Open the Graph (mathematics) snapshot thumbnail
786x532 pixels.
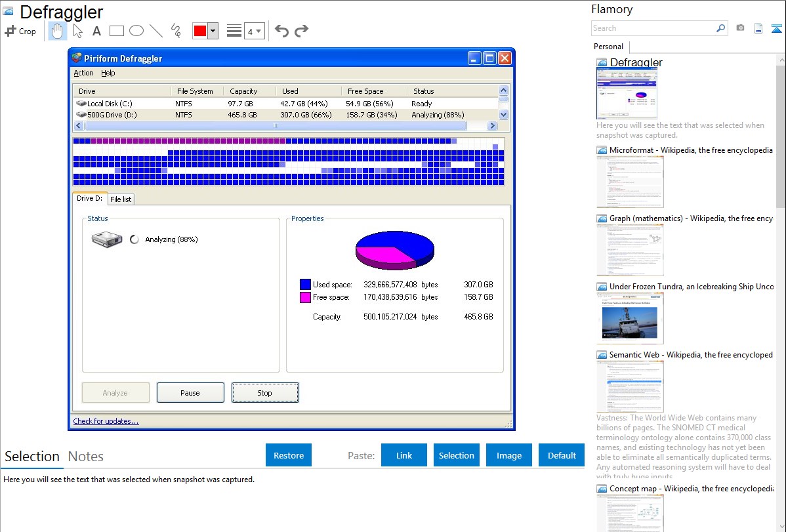pos(630,250)
